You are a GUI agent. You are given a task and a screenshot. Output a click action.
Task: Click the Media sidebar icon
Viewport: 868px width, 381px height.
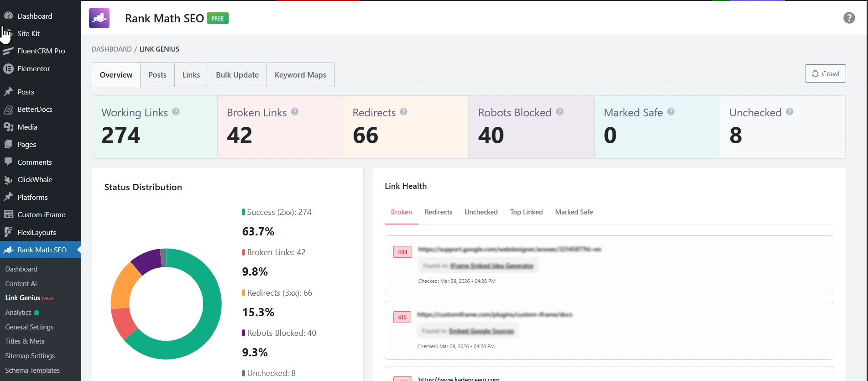click(8, 127)
